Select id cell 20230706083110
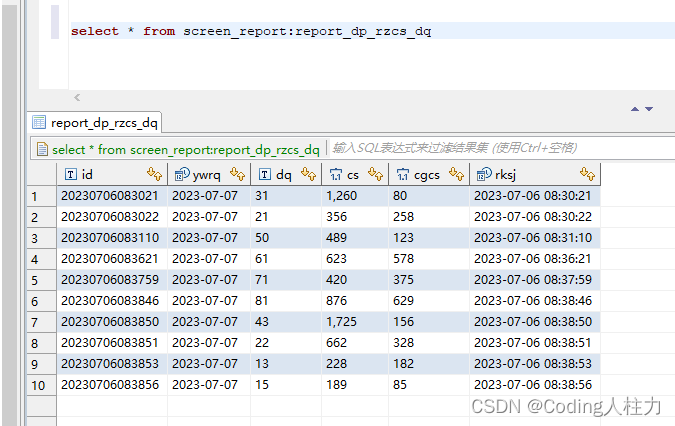This screenshot has height=426, width=675. tap(112, 238)
